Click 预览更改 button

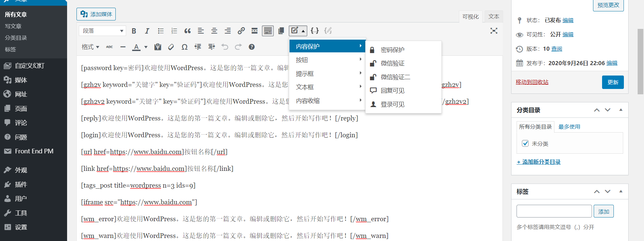pyautogui.click(x=608, y=5)
